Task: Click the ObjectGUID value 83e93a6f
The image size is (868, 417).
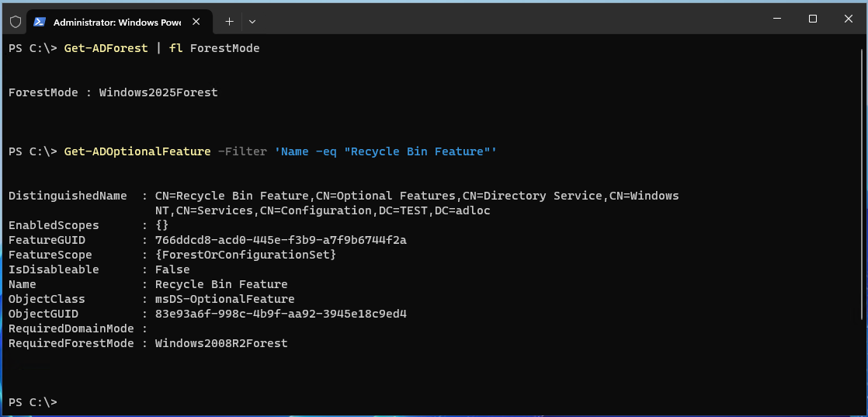Action: pyautogui.click(x=280, y=314)
